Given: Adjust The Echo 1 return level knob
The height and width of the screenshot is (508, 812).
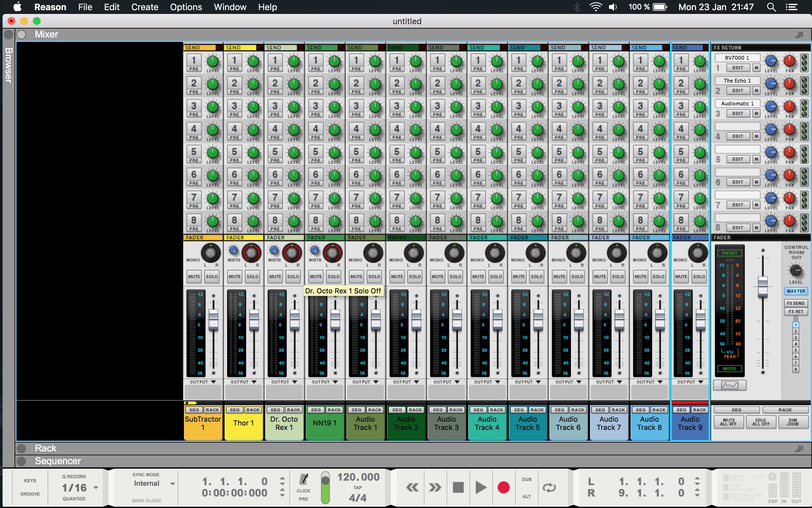Looking at the screenshot, I should click(771, 84).
